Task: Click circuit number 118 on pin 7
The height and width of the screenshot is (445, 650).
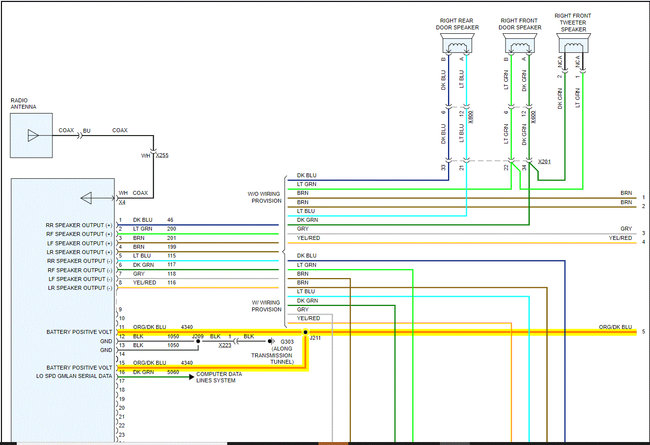Action: [x=172, y=274]
